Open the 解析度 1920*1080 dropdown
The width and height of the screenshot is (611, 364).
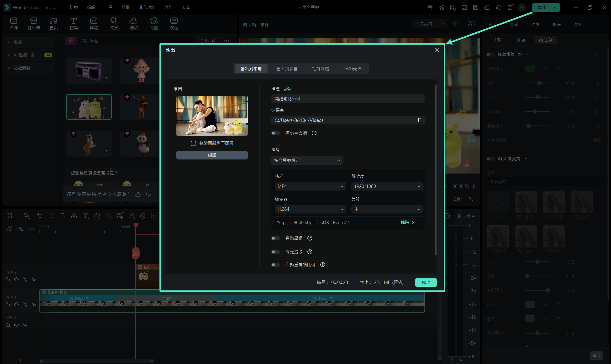387,186
